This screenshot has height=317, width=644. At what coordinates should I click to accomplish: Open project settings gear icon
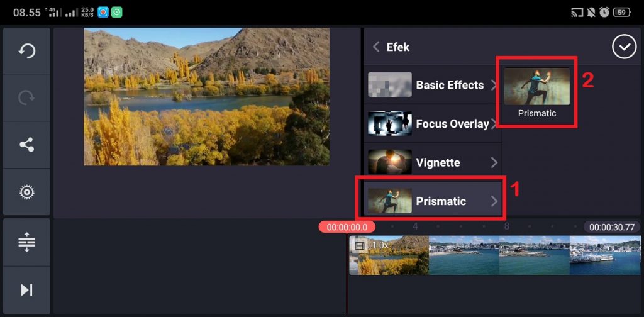coord(26,192)
